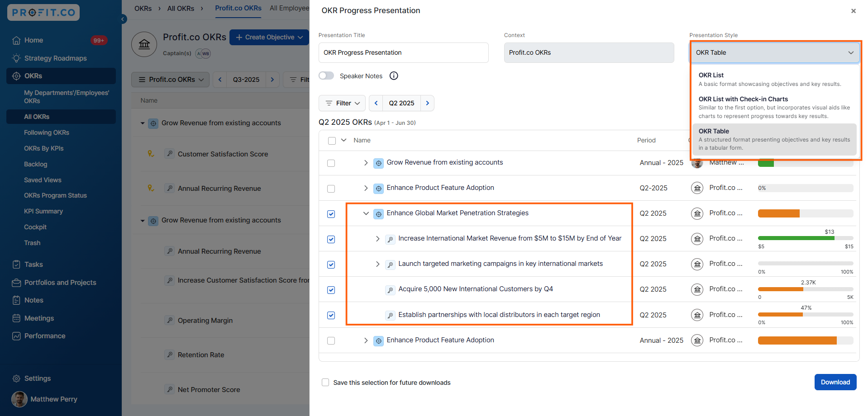Click key result icon for Acquire 5,000 New Customers
Viewport: 868px width, 416px height.
point(390,290)
